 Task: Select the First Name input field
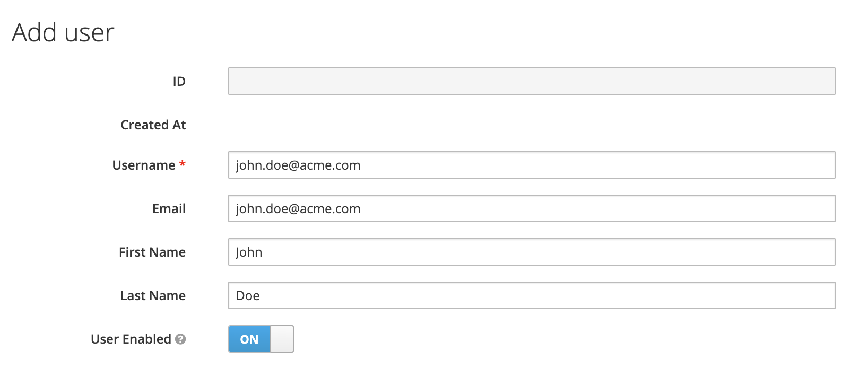coord(531,252)
